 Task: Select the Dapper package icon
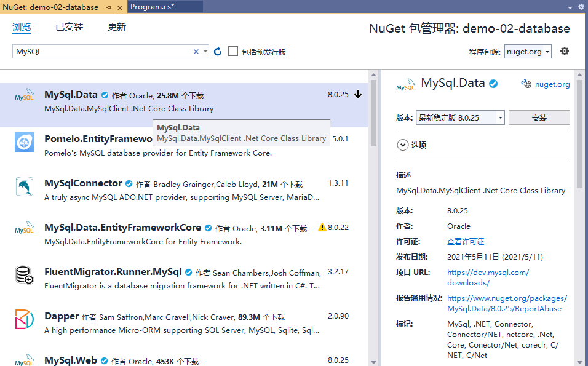[25, 319]
